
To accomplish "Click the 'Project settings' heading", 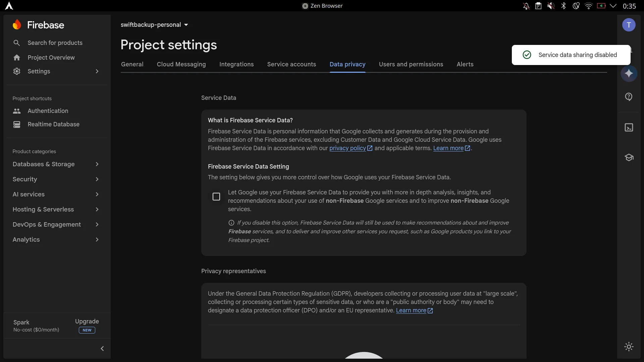I will (169, 45).
